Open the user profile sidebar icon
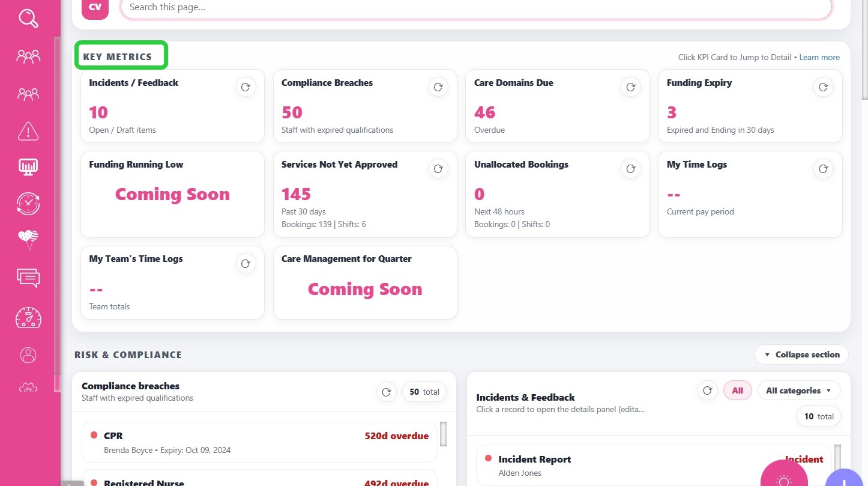Image resolution: width=868 pixels, height=486 pixels. point(28,354)
